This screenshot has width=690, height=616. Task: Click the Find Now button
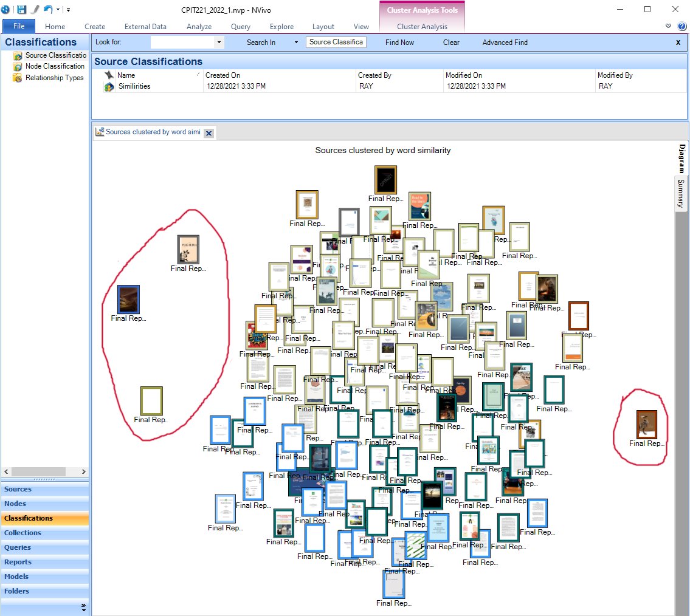(x=399, y=42)
